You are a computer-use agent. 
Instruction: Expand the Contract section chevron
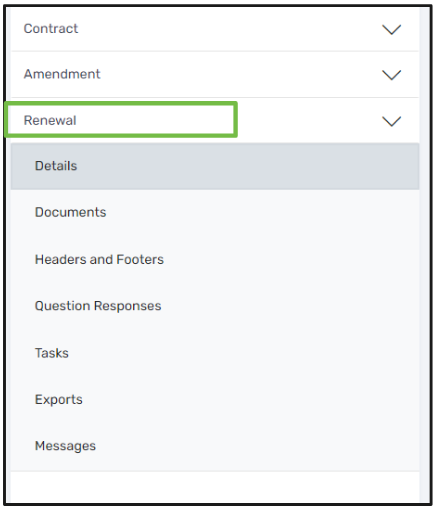(x=391, y=29)
